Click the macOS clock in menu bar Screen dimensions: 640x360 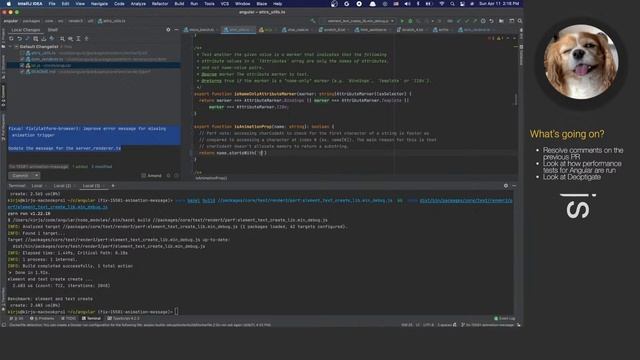(499, 4)
